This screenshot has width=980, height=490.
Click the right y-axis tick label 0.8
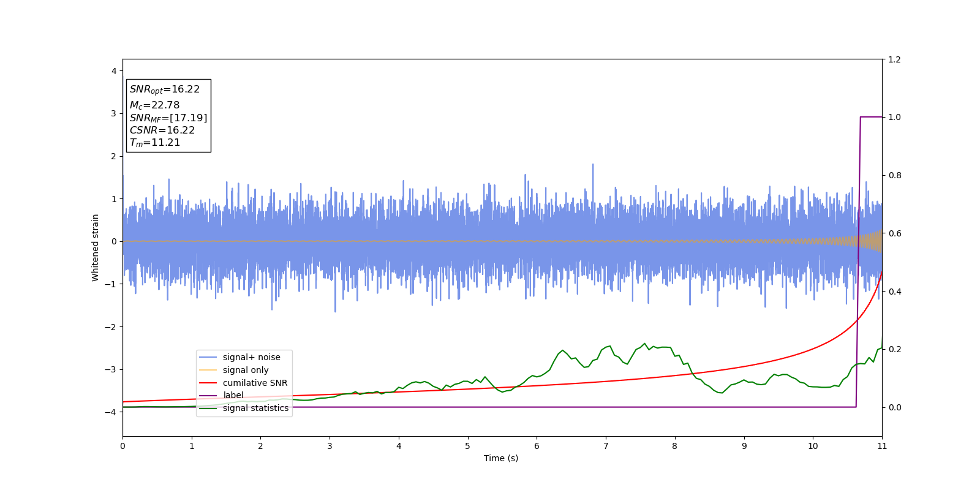point(894,175)
